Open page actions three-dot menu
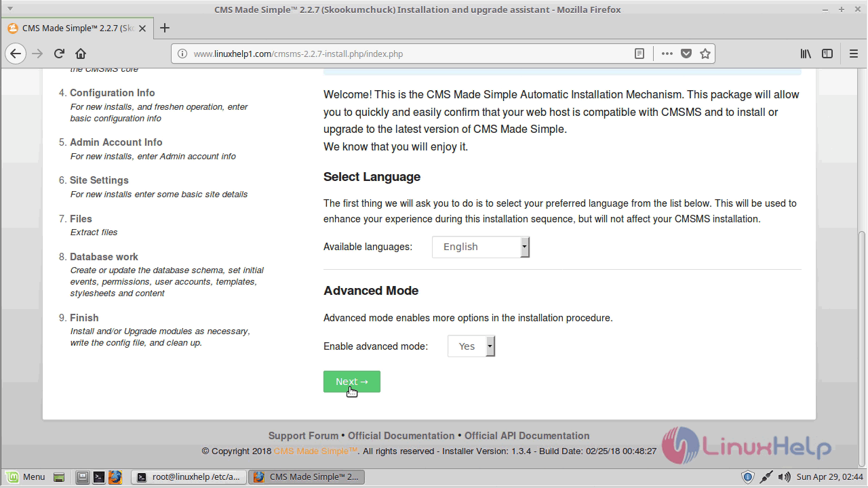 (x=667, y=54)
